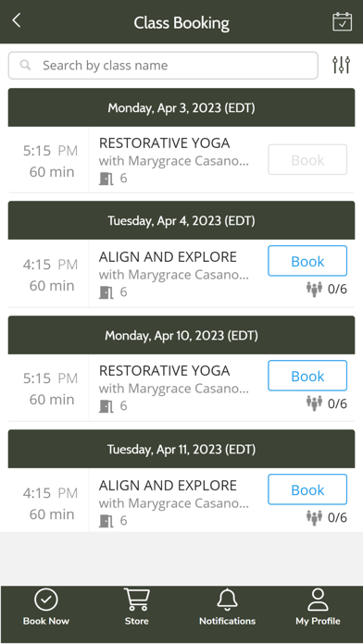Select the Monday, Apr 10 date header
This screenshot has width=363, height=644.
[x=181, y=335]
